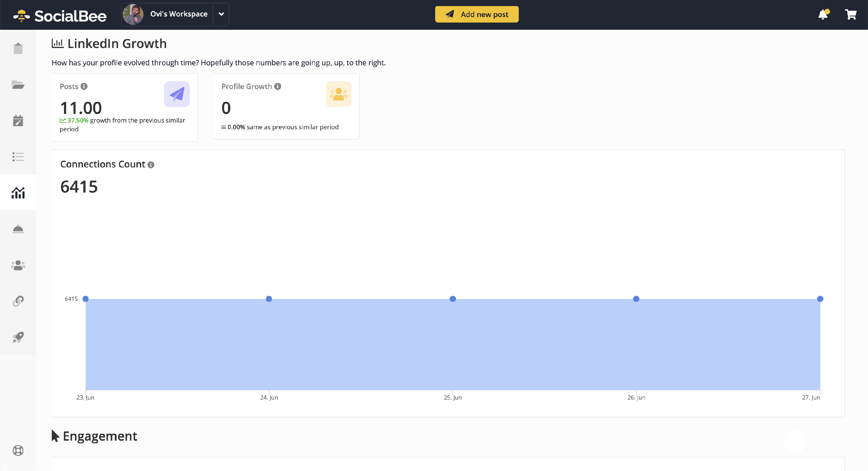The image size is (868, 471).
Task: Click the Engagement cursor icon
Action: point(55,436)
